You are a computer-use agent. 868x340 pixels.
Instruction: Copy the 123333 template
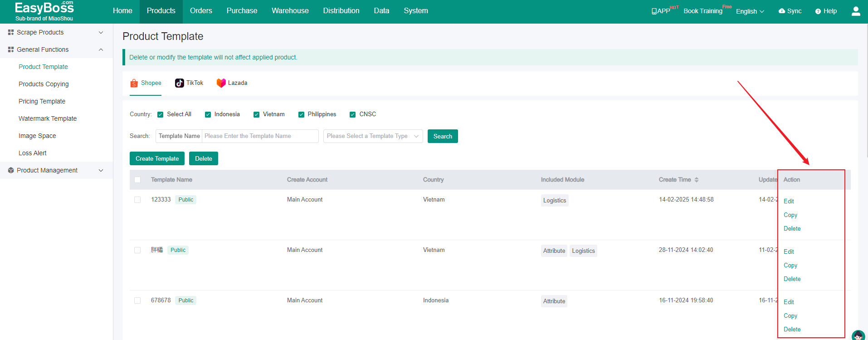(790, 215)
